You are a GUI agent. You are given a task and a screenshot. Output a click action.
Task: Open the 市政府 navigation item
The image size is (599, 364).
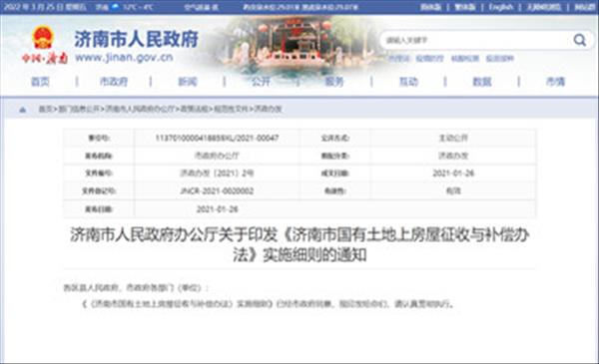(114, 81)
